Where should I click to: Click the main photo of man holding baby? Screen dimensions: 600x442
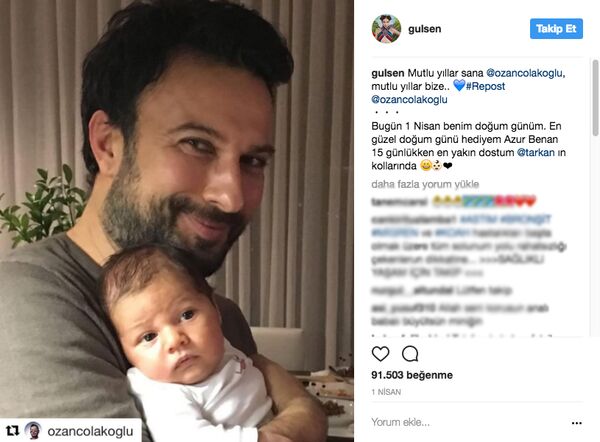[x=177, y=221]
